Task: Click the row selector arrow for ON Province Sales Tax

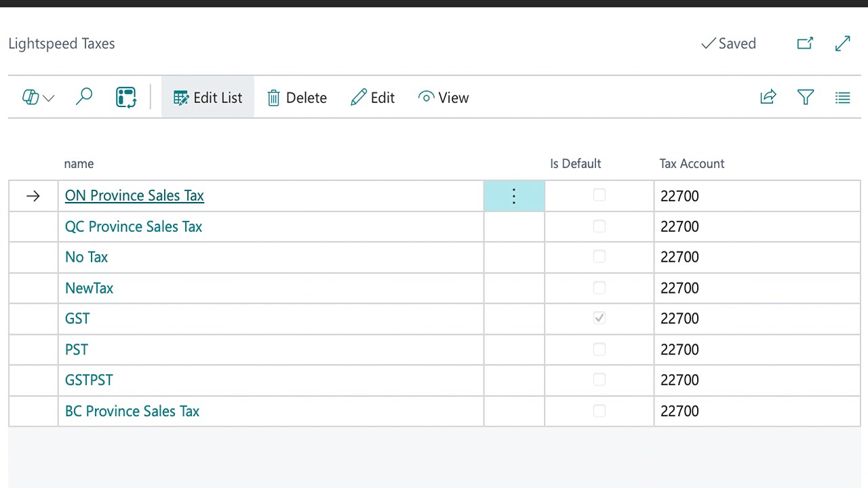Action: (x=33, y=196)
